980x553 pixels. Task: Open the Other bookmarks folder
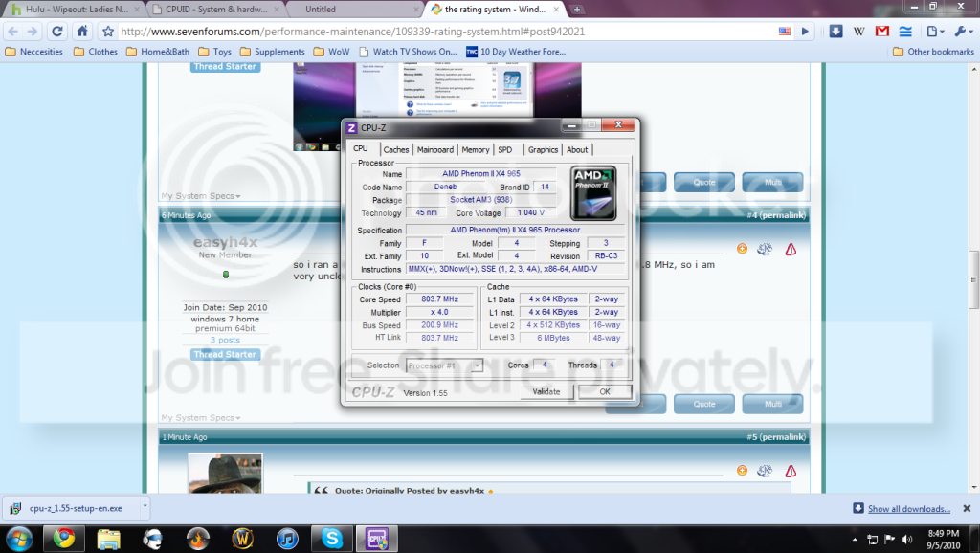933,52
